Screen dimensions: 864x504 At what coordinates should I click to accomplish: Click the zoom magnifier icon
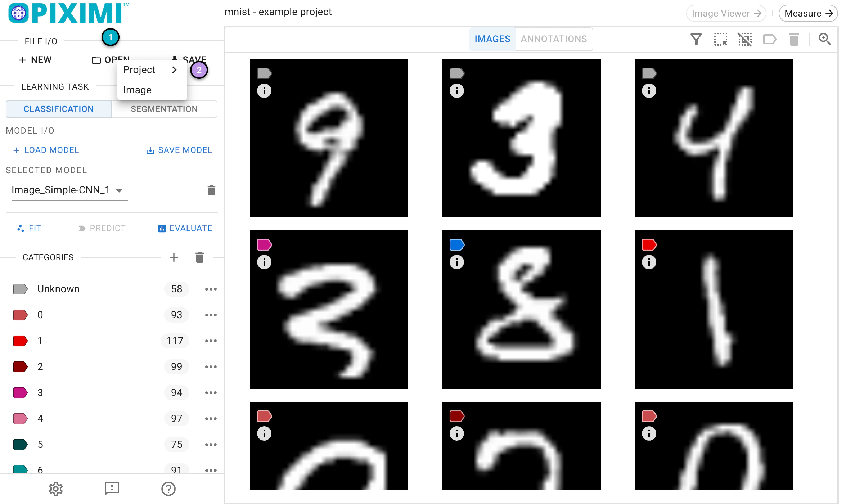pos(824,39)
